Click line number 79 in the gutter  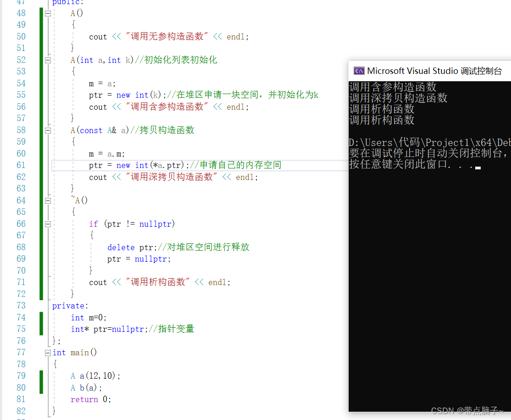pos(21,375)
